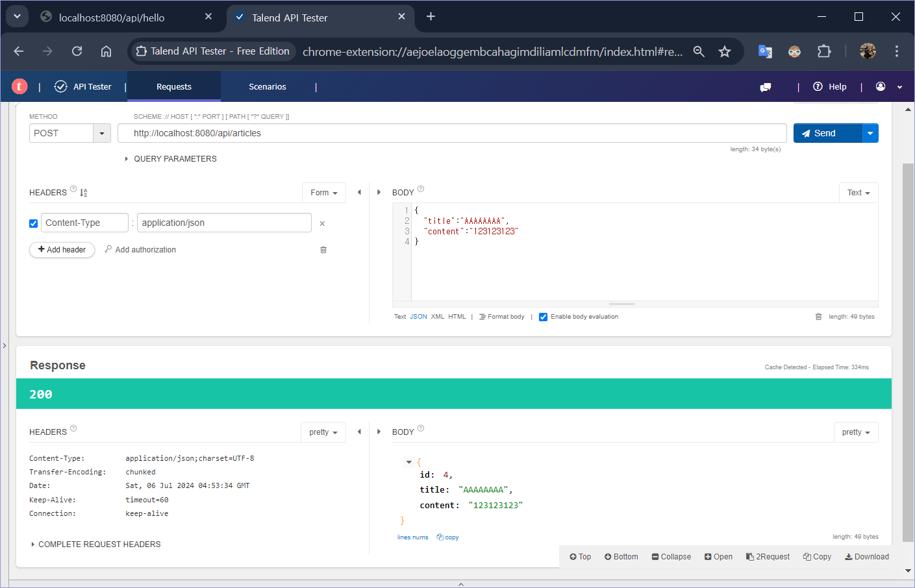Expand COMPLETE REQUEST HEADERS section
This screenshot has width=915, height=588.
click(95, 545)
